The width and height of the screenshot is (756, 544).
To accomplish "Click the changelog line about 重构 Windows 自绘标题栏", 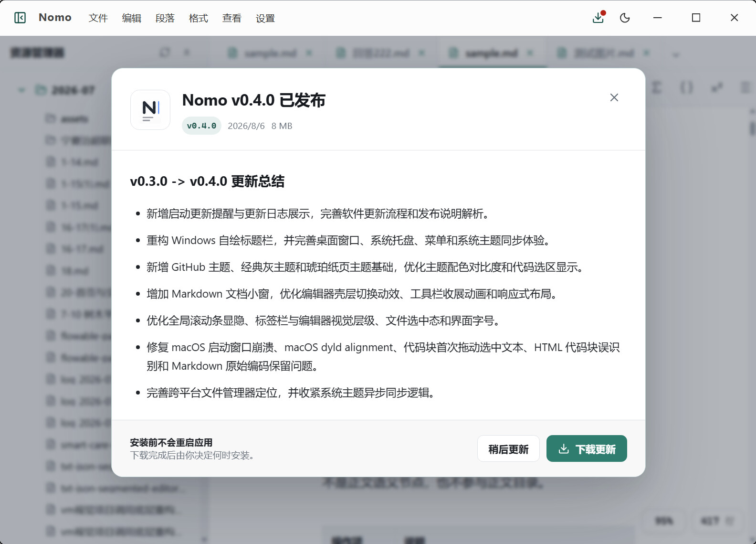I will point(349,240).
